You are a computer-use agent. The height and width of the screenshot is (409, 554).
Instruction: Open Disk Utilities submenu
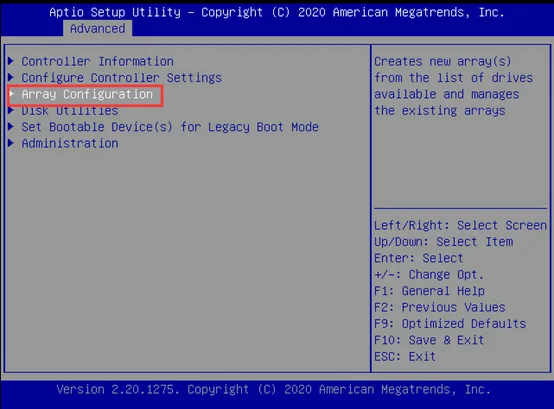tap(70, 111)
